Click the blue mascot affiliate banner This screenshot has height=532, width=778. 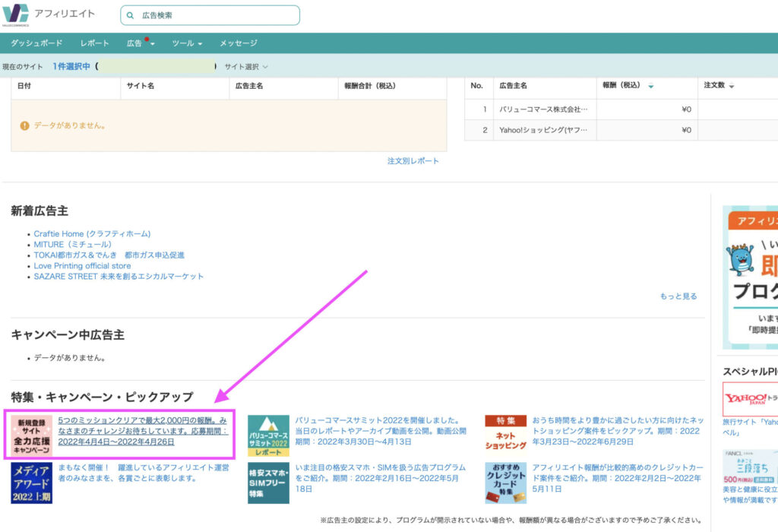[x=750, y=277]
